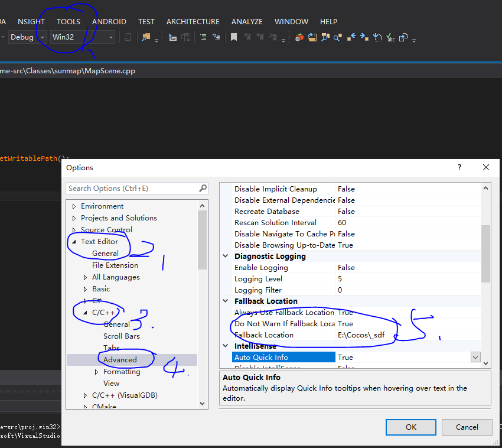The height and width of the screenshot is (448, 502).
Task: Open the ANALYZE menu
Action: coord(247,21)
